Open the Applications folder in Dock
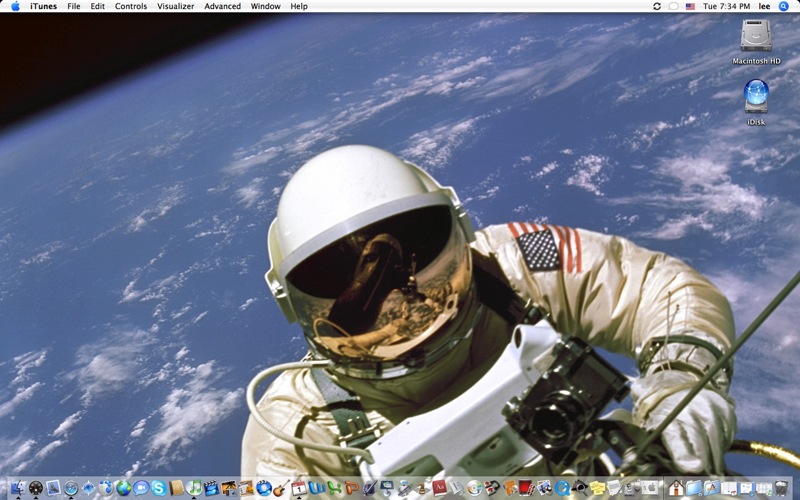This screenshot has width=800, height=500. click(x=711, y=488)
